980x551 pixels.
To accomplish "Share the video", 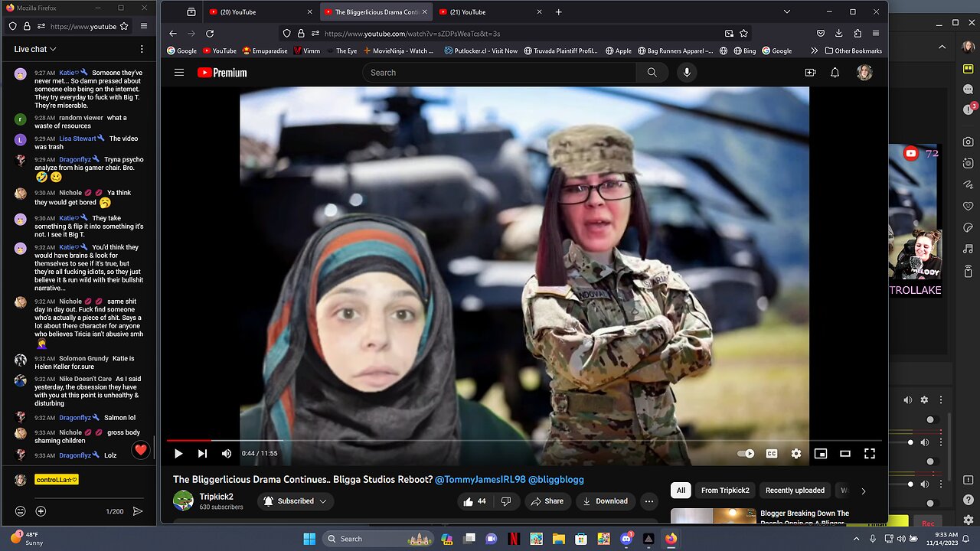I will click(547, 501).
